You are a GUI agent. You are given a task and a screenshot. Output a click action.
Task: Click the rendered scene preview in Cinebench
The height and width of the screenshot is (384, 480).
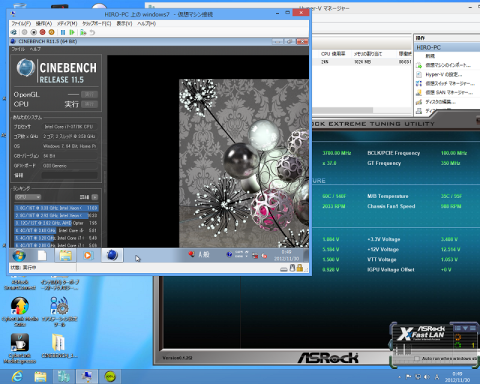point(244,163)
